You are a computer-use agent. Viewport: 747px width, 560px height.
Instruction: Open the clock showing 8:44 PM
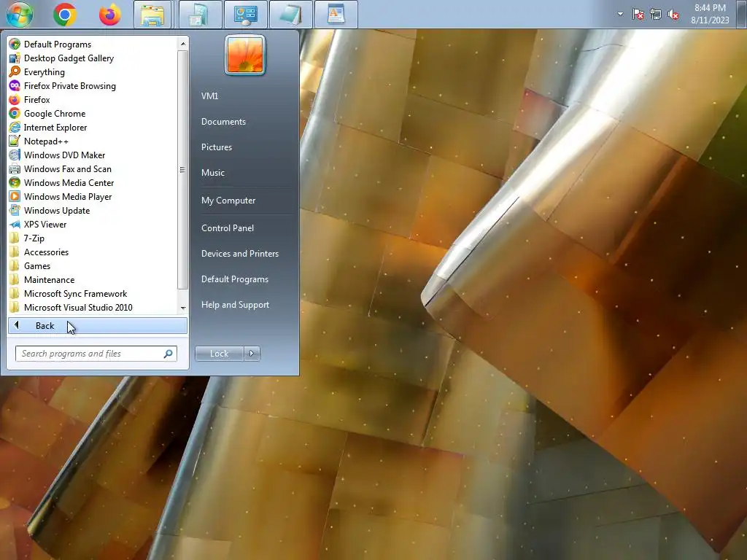(x=710, y=14)
